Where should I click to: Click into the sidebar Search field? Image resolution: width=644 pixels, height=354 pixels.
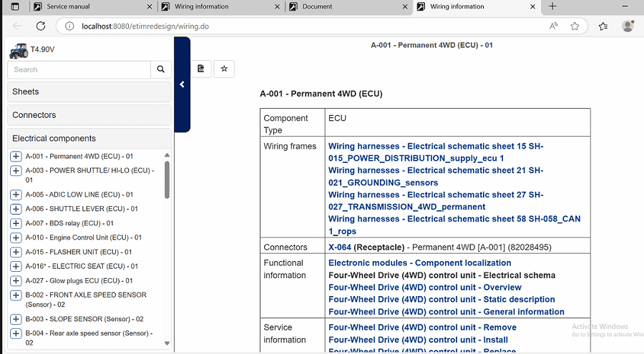(79, 69)
